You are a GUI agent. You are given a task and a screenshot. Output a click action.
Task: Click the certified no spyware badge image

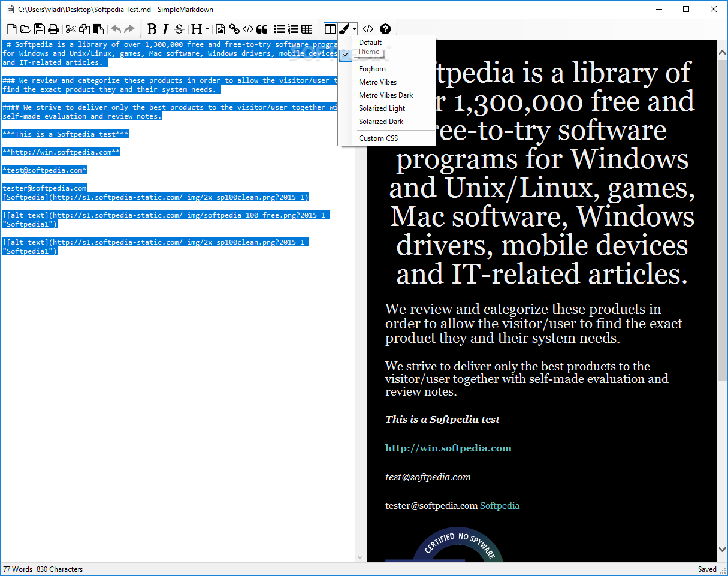tap(444, 545)
